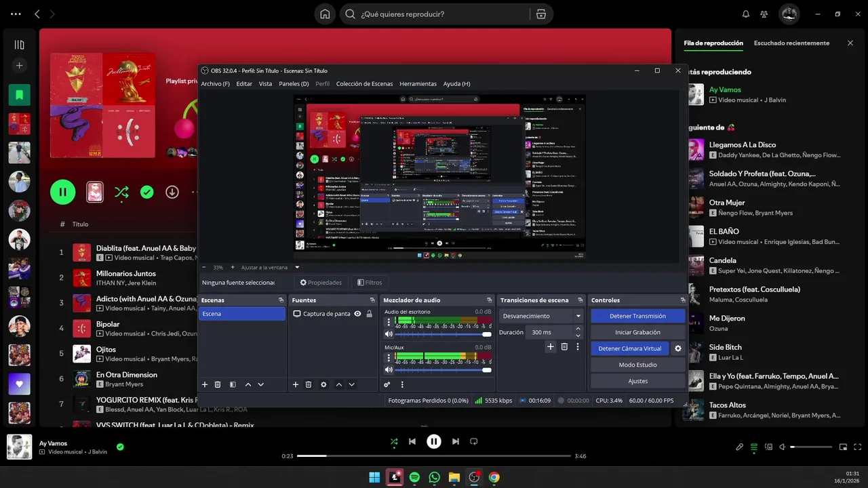Screen dimensions: 868x488
Task: Open Herramientas menu in OBS
Action: pos(418,83)
